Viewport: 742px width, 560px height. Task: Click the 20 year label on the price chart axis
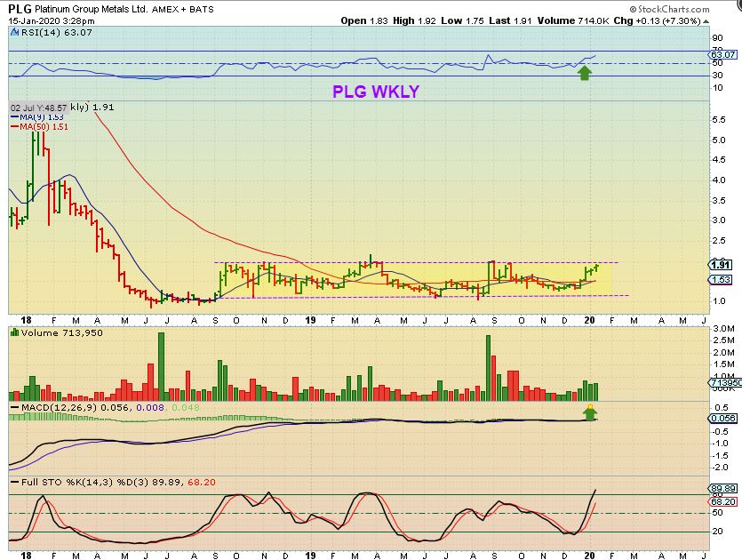coord(589,321)
